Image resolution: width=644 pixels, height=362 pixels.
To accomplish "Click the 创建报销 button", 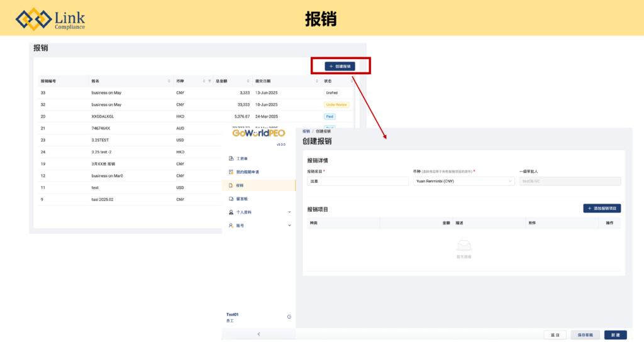I will click(x=340, y=66).
